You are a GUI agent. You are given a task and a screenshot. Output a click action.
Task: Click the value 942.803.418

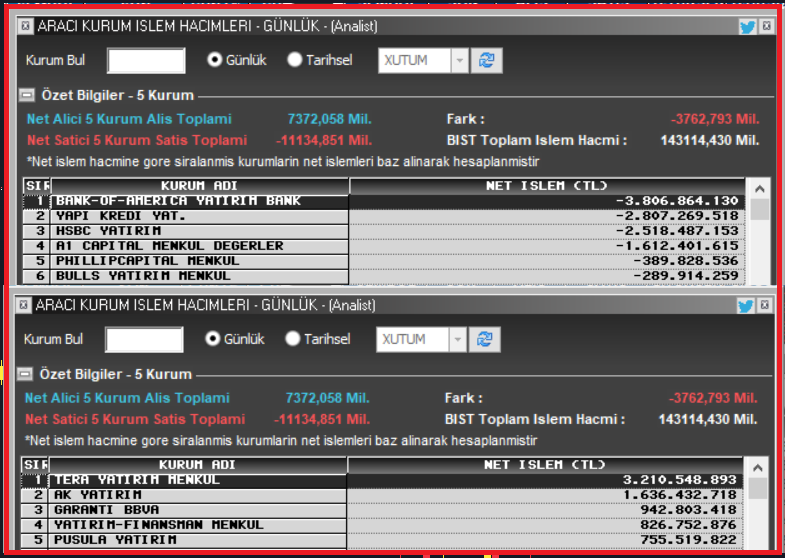click(x=689, y=510)
